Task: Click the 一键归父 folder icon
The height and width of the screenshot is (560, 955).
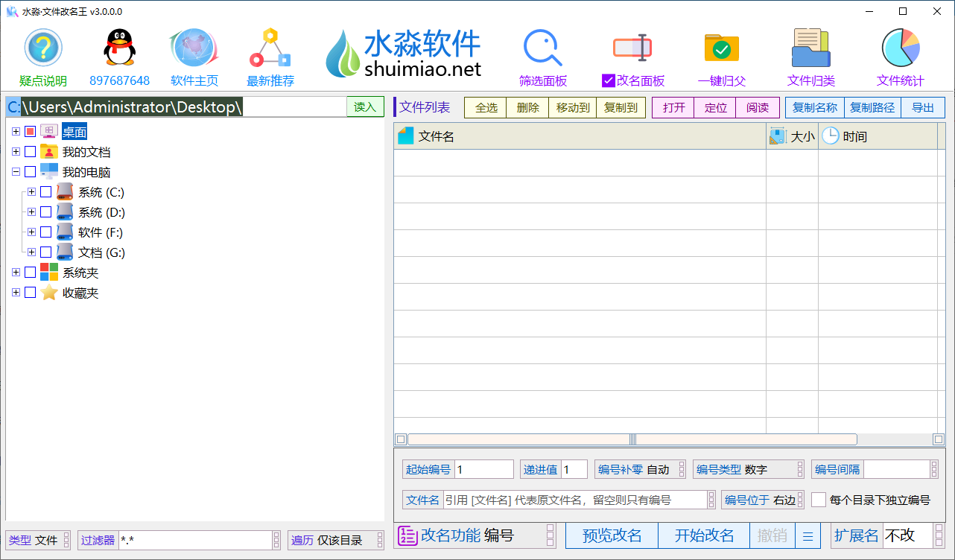Action: click(722, 48)
